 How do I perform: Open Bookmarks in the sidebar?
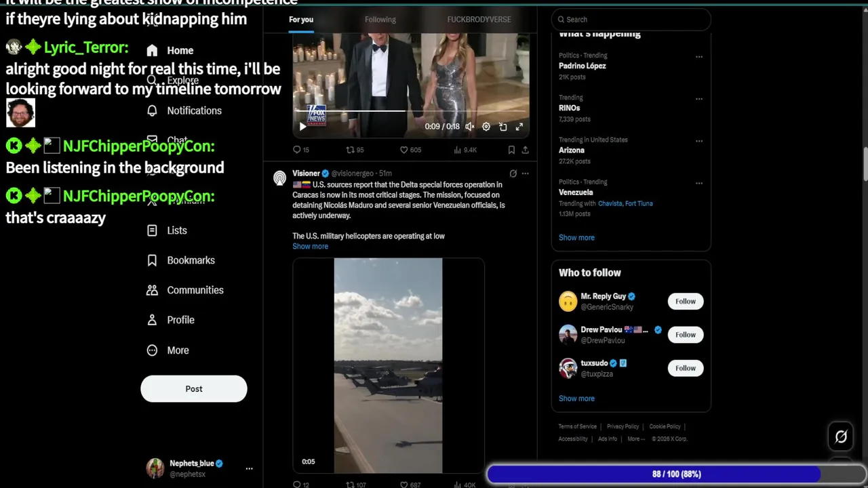click(x=181, y=260)
